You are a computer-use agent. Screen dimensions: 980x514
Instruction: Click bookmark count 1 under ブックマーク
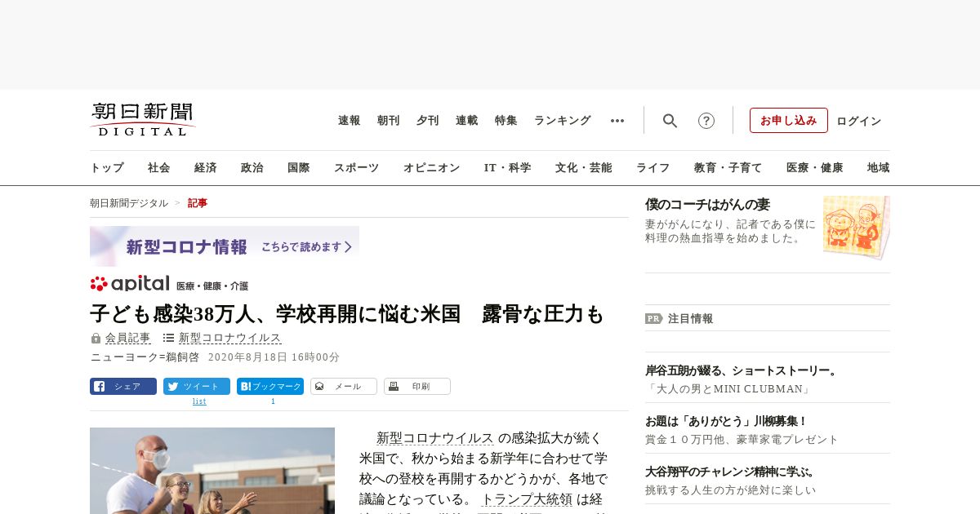coord(273,401)
